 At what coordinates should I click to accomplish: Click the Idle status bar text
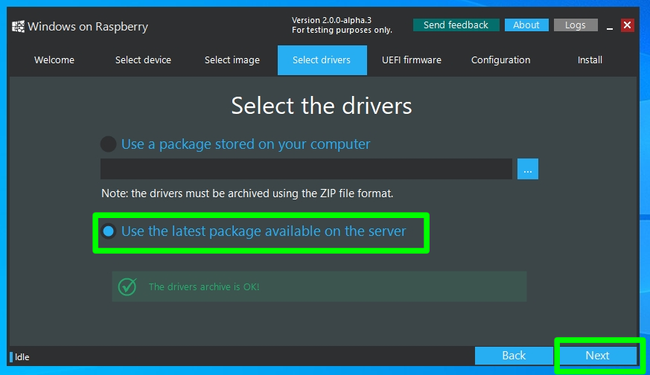(x=22, y=357)
